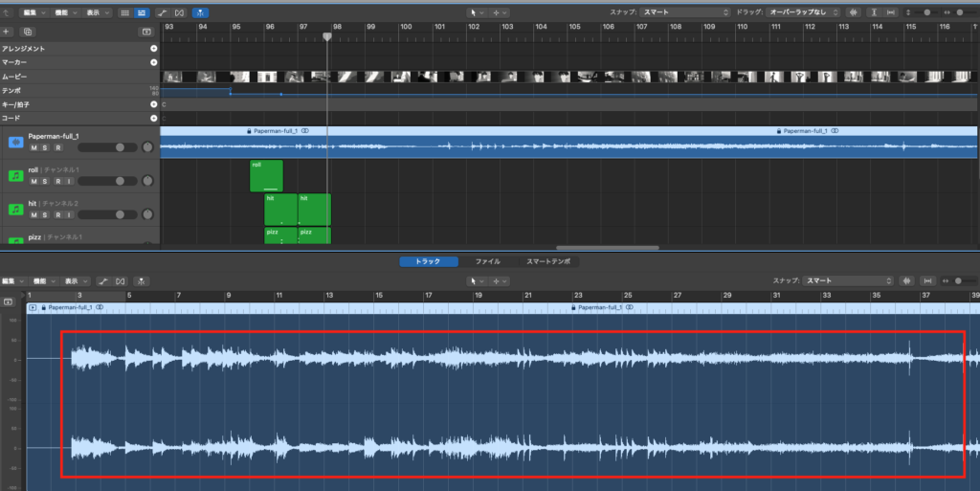Click the roll track instrument icon
980x491 pixels.
(x=15, y=176)
